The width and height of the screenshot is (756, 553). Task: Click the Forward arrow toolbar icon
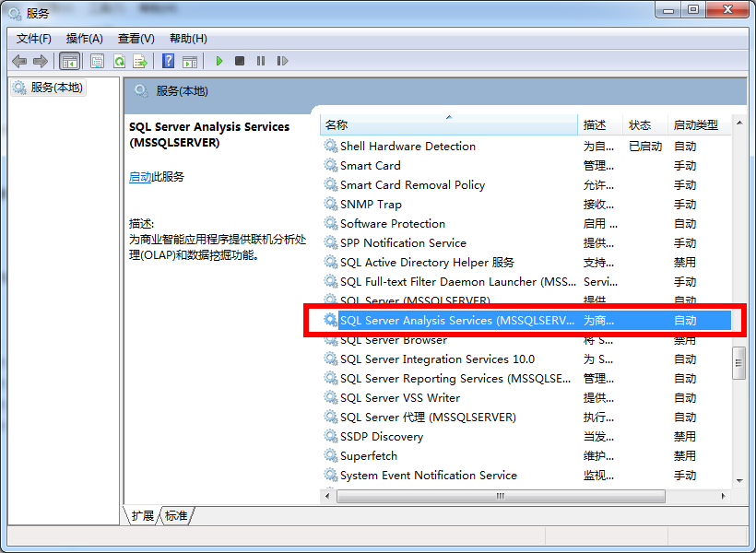[x=41, y=61]
